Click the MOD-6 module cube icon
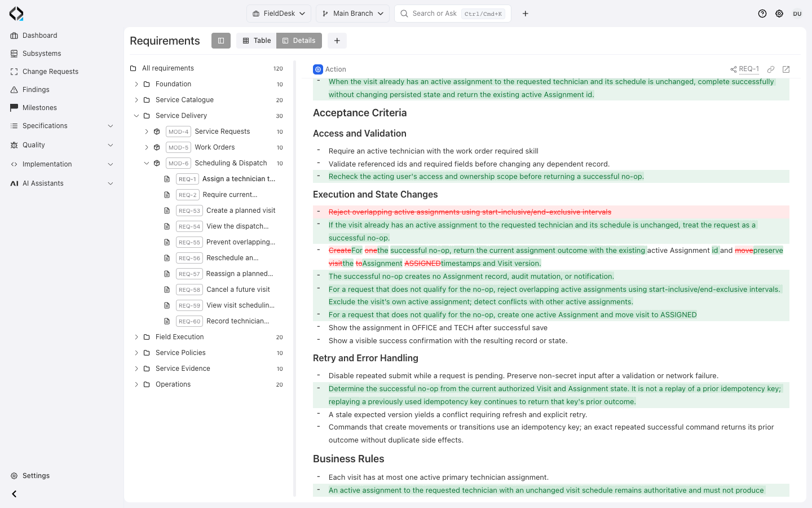 pyautogui.click(x=157, y=163)
